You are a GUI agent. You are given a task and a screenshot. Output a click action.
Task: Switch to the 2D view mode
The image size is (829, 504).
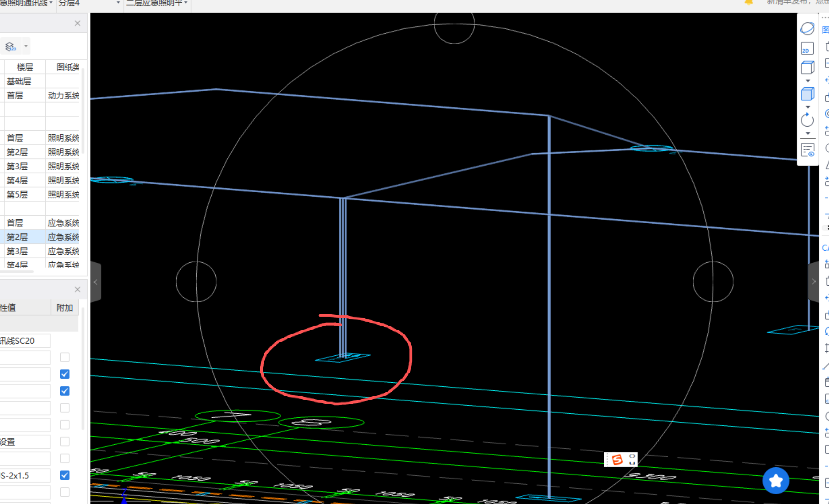[807, 48]
